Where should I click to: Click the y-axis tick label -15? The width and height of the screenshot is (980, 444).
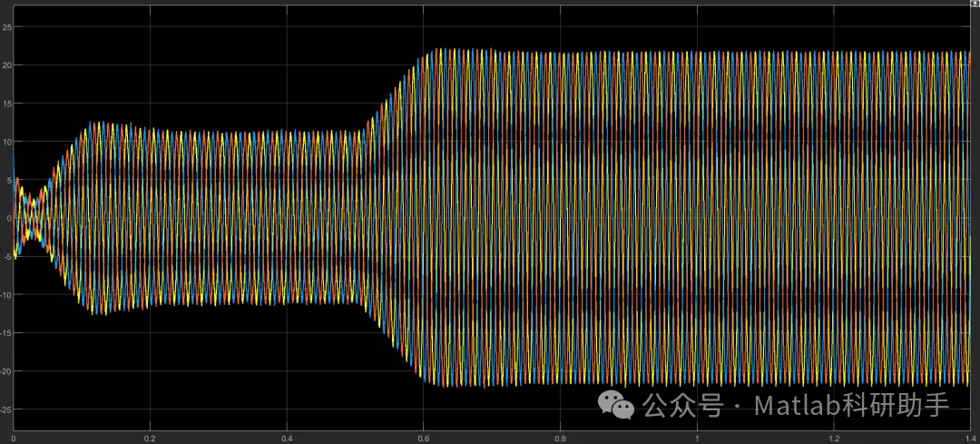point(7,332)
